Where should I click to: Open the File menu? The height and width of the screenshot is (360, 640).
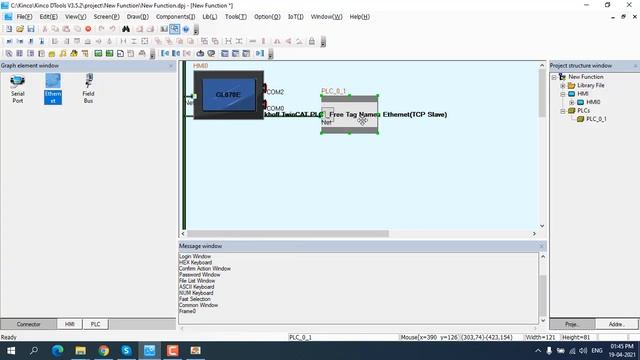click(x=24, y=17)
